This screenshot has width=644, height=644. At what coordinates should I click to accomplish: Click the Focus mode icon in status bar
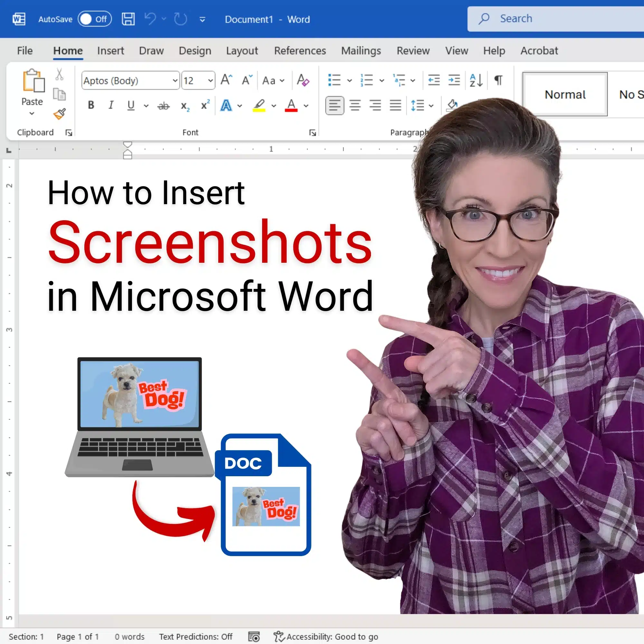(x=254, y=637)
